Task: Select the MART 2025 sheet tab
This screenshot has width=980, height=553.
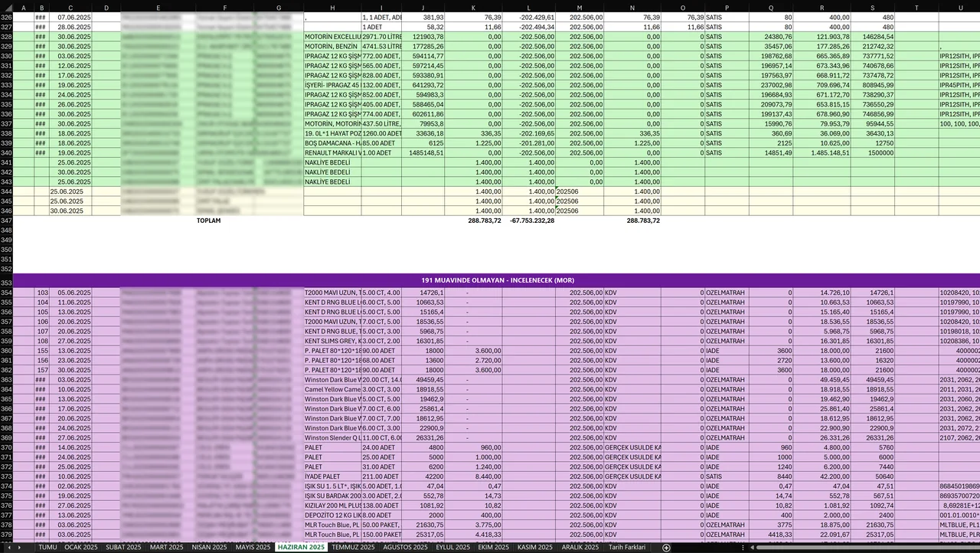Action: point(166,548)
